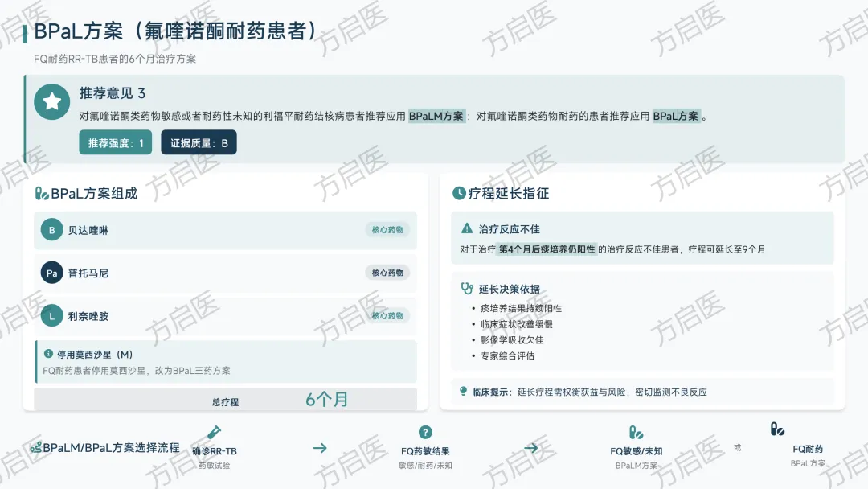Click the 临床症状改善缓慢 bullet
The width and height of the screenshot is (868, 489).
[517, 324]
